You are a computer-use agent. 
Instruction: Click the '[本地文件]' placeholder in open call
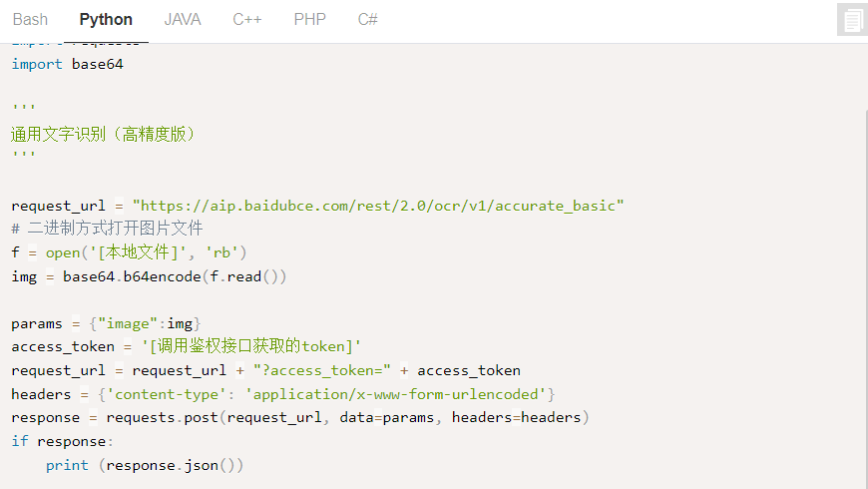[138, 252]
